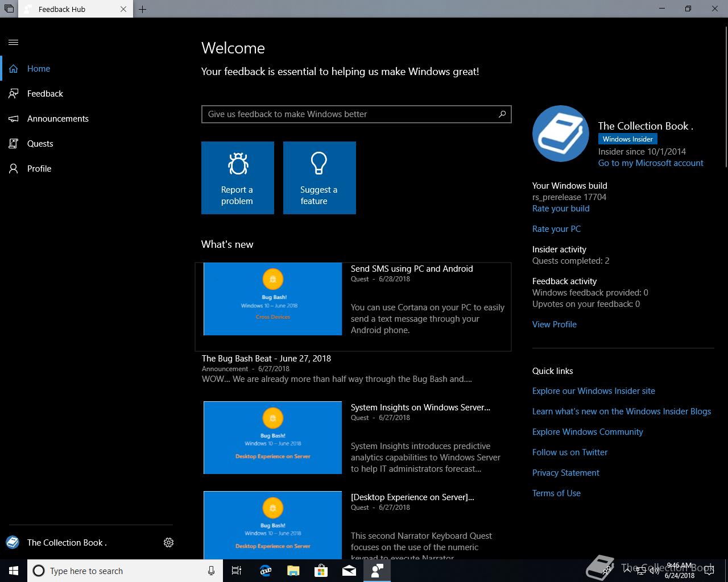The height and width of the screenshot is (582, 728).
Task: Click the Cortana microphone icon
Action: [211, 571]
